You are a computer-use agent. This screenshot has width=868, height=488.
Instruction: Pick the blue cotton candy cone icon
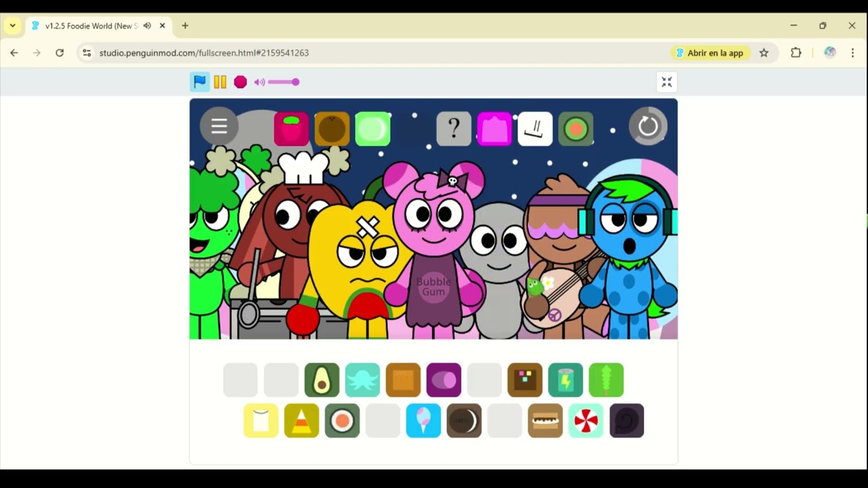(424, 421)
